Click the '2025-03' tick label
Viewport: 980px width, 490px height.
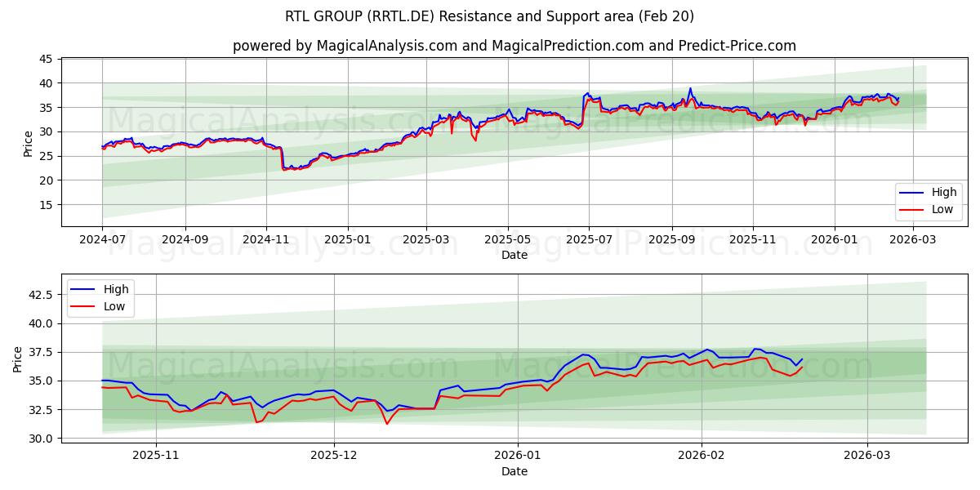coord(427,240)
